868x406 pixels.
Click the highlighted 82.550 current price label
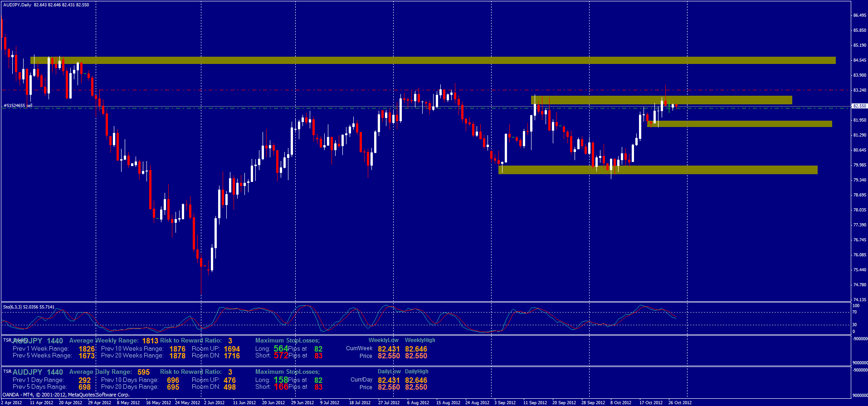(859, 106)
